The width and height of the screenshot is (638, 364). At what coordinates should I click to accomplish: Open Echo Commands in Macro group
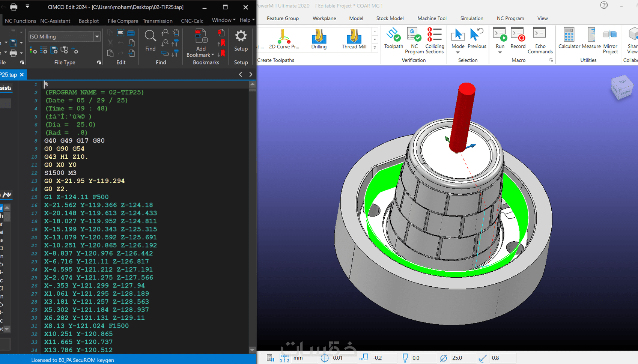540,41
